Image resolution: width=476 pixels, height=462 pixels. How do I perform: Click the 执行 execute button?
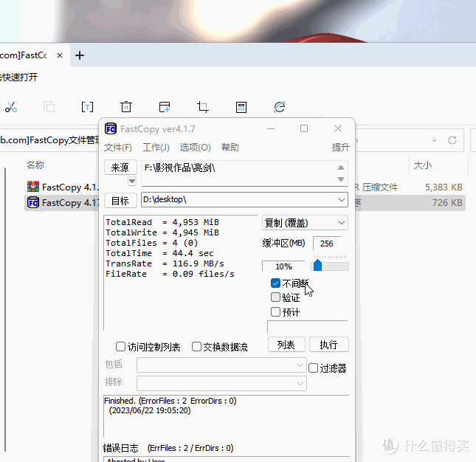(328, 345)
